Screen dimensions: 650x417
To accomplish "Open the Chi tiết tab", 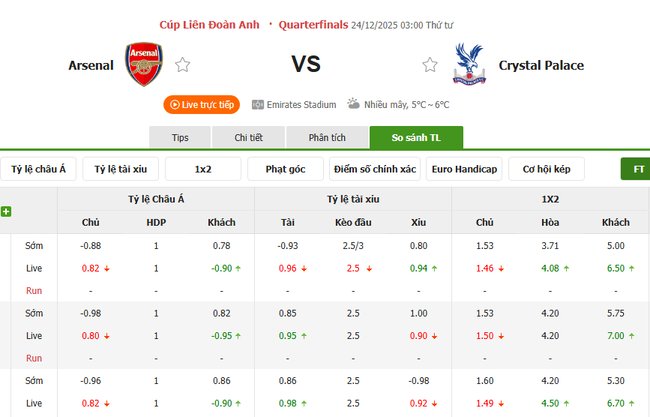I will pos(249,138).
